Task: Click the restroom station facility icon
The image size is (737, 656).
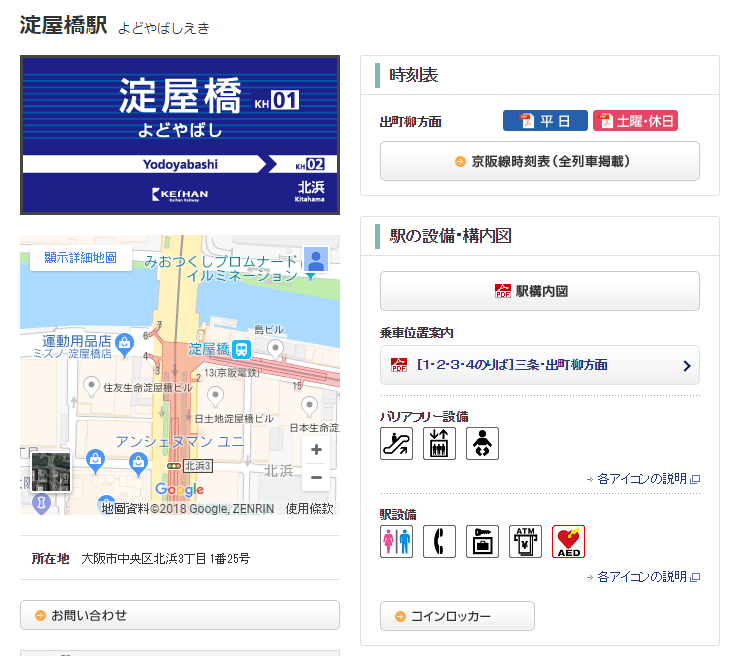Action: coord(396,541)
